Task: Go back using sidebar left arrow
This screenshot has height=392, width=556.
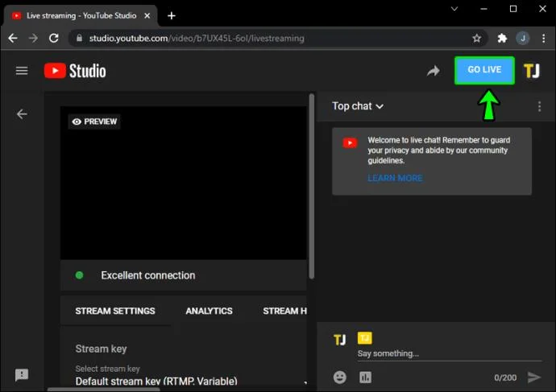Action: pyautogui.click(x=22, y=114)
